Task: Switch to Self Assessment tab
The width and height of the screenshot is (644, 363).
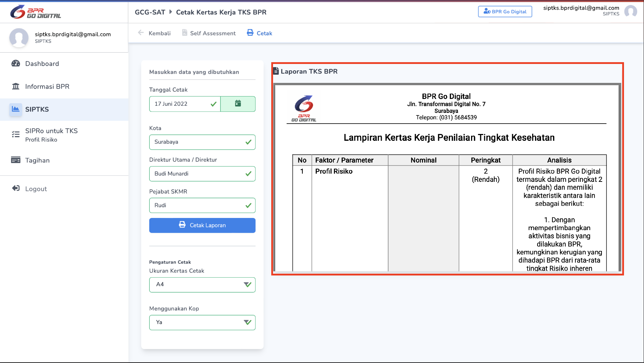Action: (209, 33)
